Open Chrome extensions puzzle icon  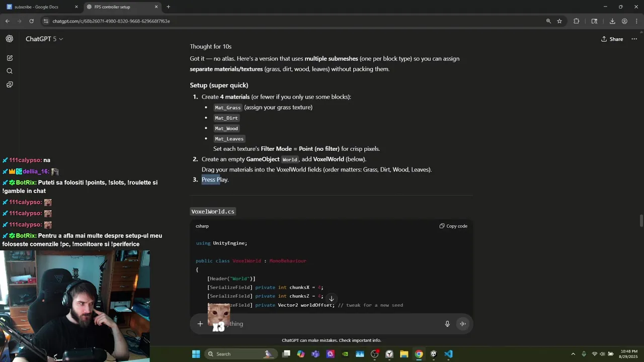pyautogui.click(x=577, y=21)
